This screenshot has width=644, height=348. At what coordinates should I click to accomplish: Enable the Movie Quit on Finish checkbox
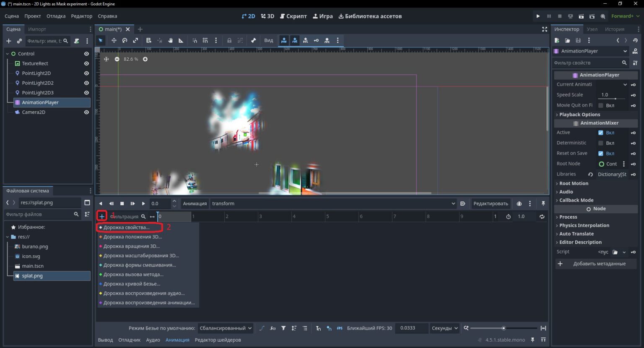pyautogui.click(x=600, y=105)
